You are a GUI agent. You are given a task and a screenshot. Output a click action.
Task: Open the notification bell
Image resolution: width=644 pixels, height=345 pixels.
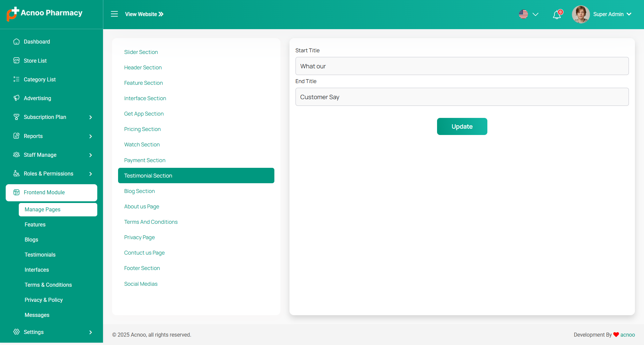click(x=557, y=15)
